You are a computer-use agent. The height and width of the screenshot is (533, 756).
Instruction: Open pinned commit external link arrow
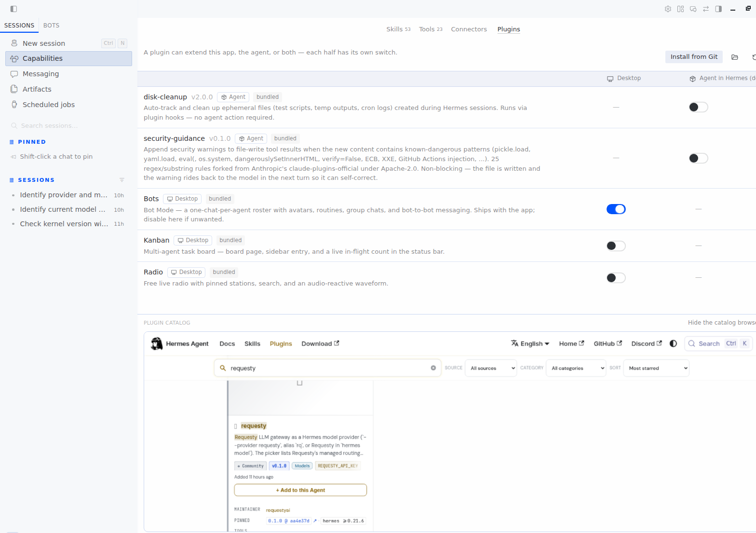tap(315, 521)
